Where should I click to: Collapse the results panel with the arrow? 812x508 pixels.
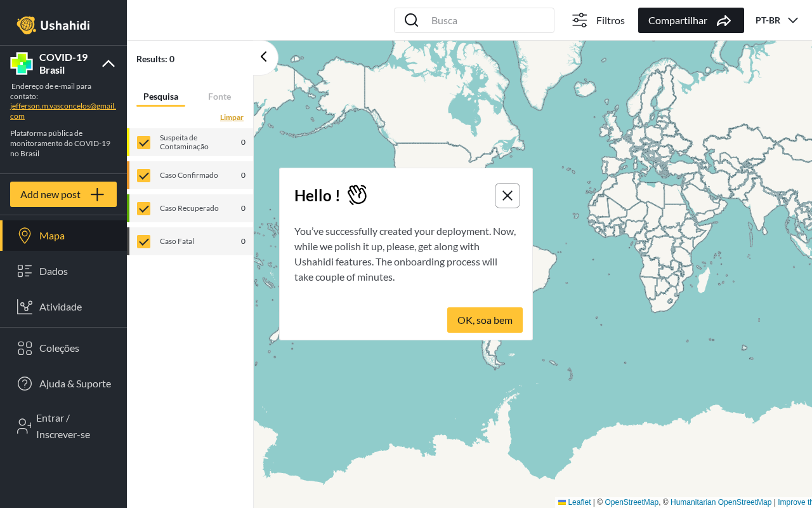(264, 57)
